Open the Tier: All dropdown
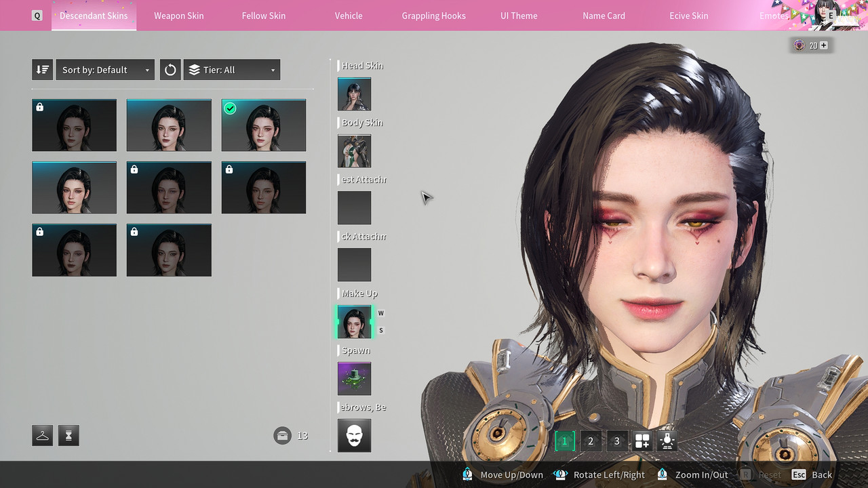This screenshot has height=488, width=868. 232,70
